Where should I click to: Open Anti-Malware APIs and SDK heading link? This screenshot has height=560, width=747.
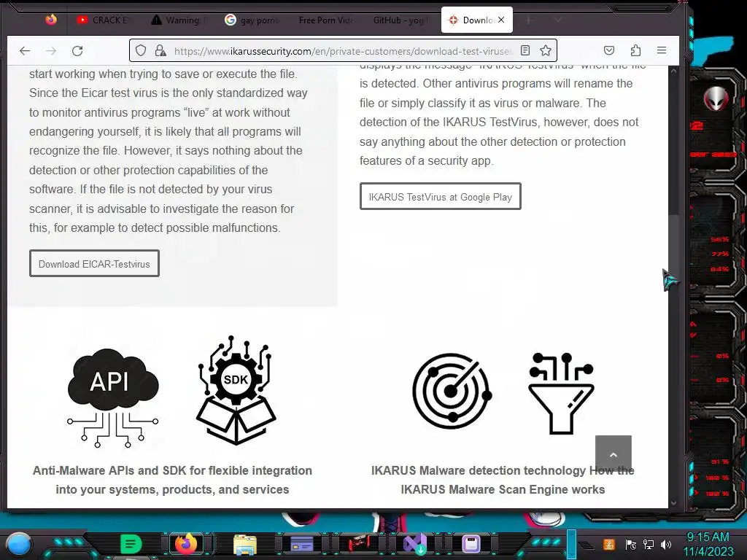(172, 480)
